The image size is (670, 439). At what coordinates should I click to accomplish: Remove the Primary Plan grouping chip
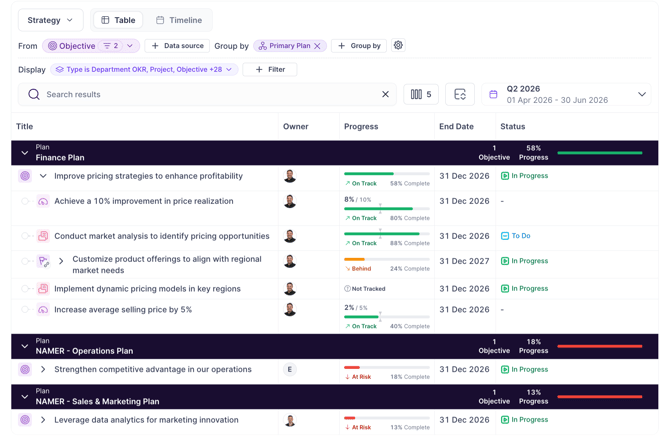coord(317,46)
